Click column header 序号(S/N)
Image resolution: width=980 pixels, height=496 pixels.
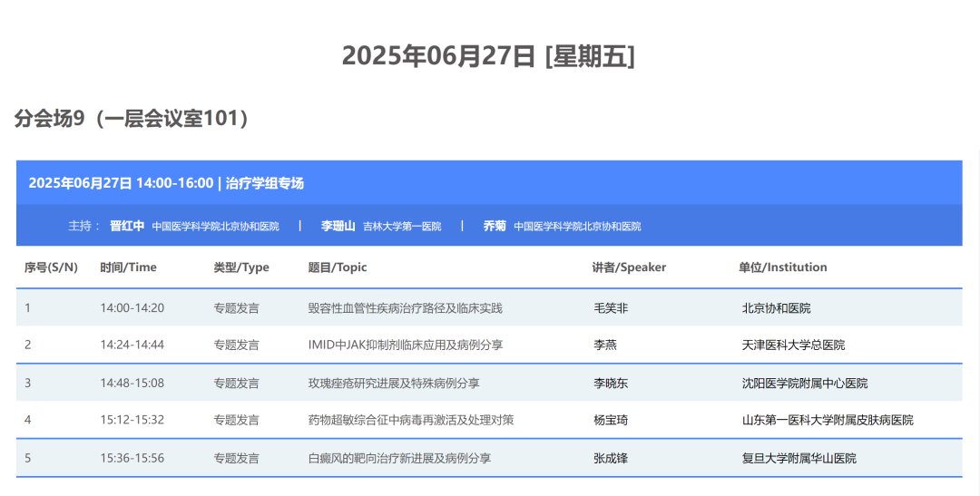pos(51,267)
